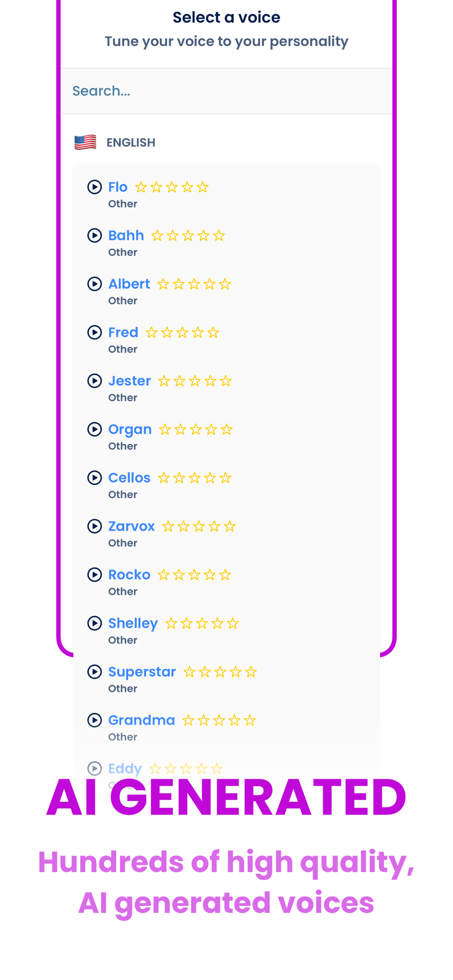Play the Flo voice preview
The height and width of the screenshot is (980, 453).
pyautogui.click(x=94, y=187)
